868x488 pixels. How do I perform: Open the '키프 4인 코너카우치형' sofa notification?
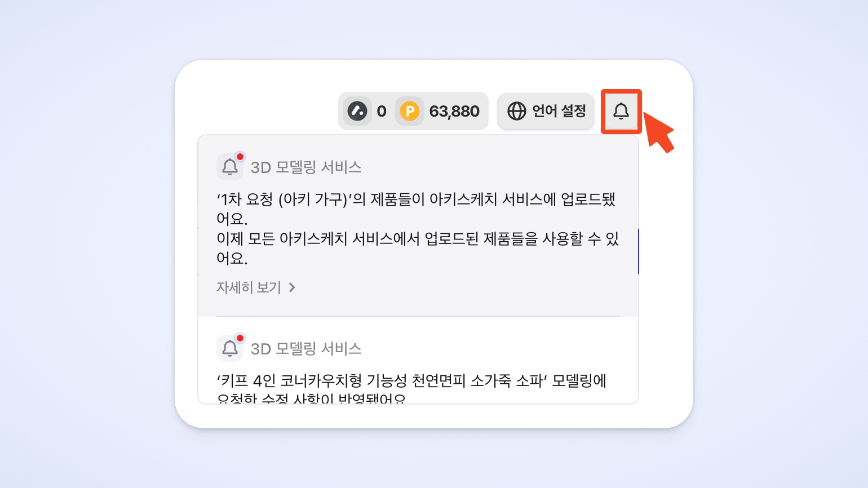pos(411,389)
